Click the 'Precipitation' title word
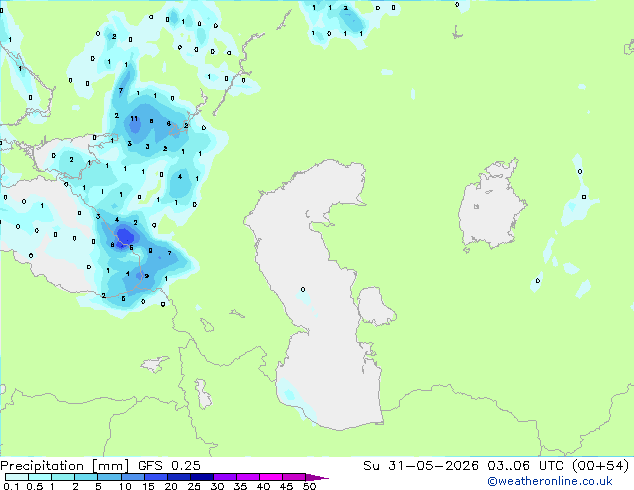Image resolution: width=634 pixels, height=490 pixels. coord(42,466)
